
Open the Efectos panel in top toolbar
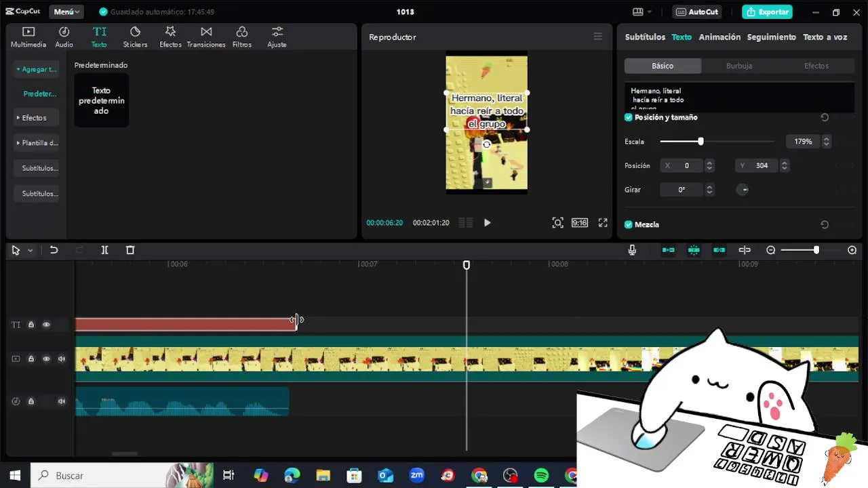(170, 37)
